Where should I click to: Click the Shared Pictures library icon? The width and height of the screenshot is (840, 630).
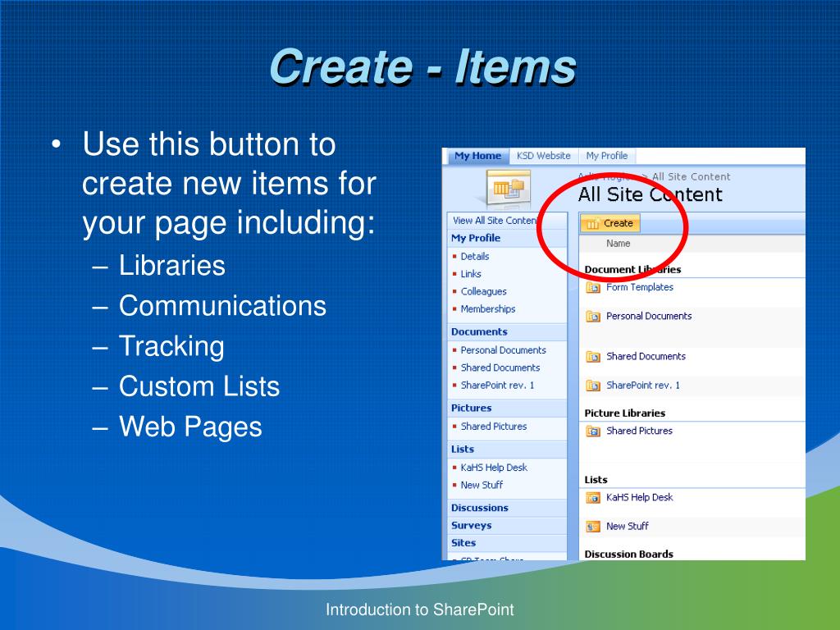tap(592, 431)
